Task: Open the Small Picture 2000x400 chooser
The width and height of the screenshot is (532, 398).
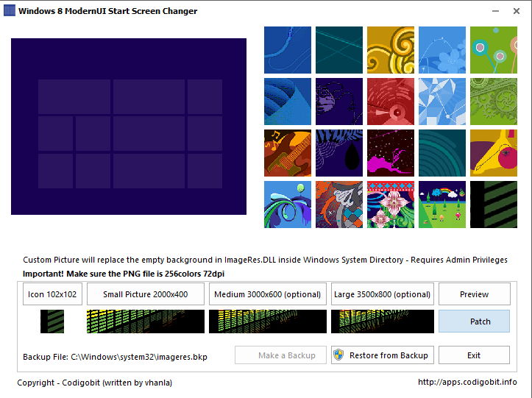Action: (x=146, y=294)
